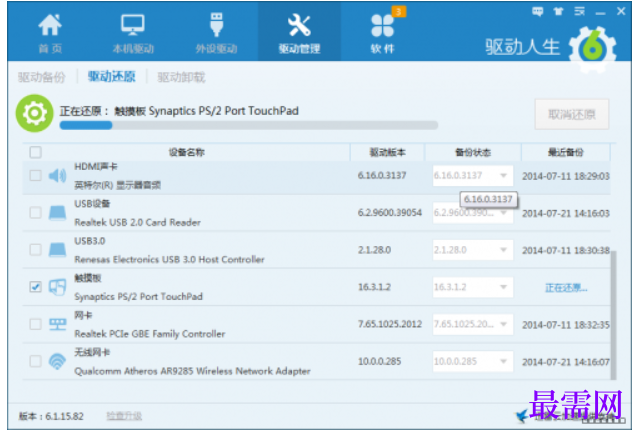
Task: Open the main menu icon in title bar
Action: pyautogui.click(x=579, y=11)
